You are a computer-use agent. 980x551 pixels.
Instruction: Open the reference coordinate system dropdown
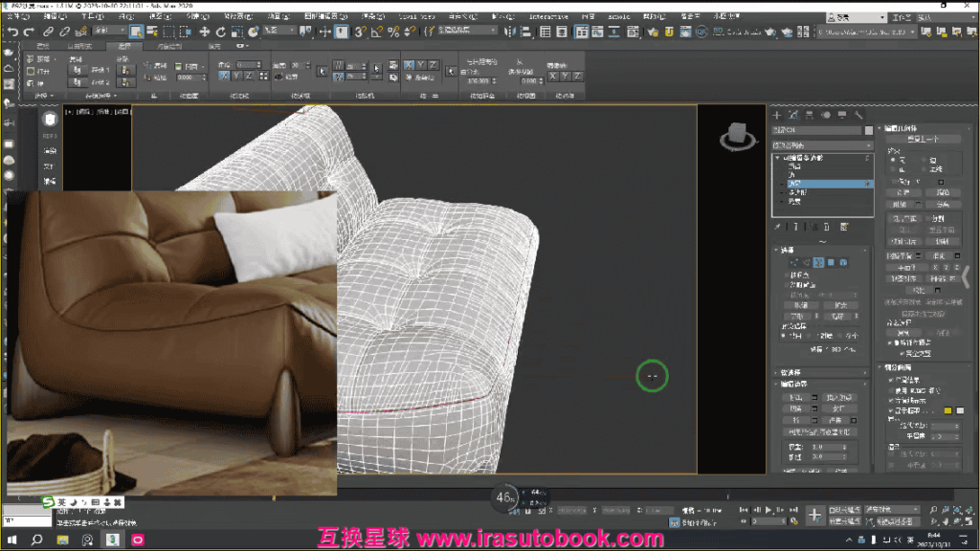pos(278,31)
